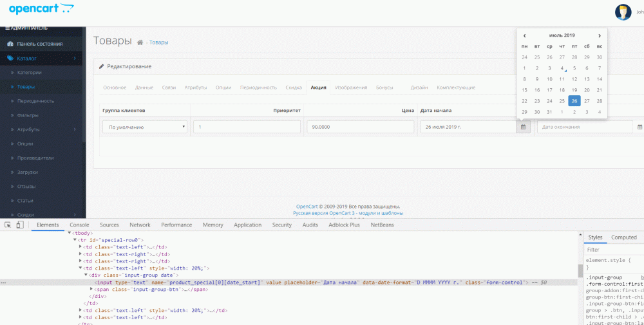Open the Изображения tab
The height and width of the screenshot is (325, 644).
(x=351, y=88)
